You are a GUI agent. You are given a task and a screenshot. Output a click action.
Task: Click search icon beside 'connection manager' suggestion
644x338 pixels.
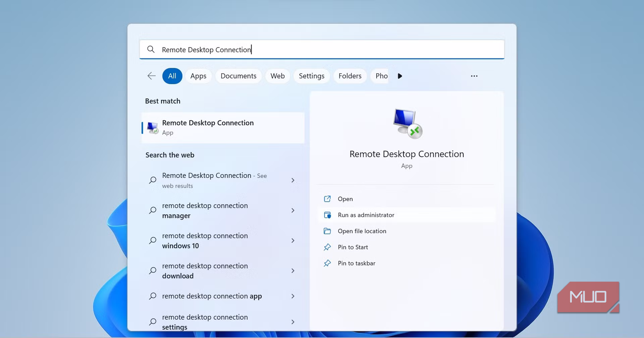pyautogui.click(x=153, y=211)
